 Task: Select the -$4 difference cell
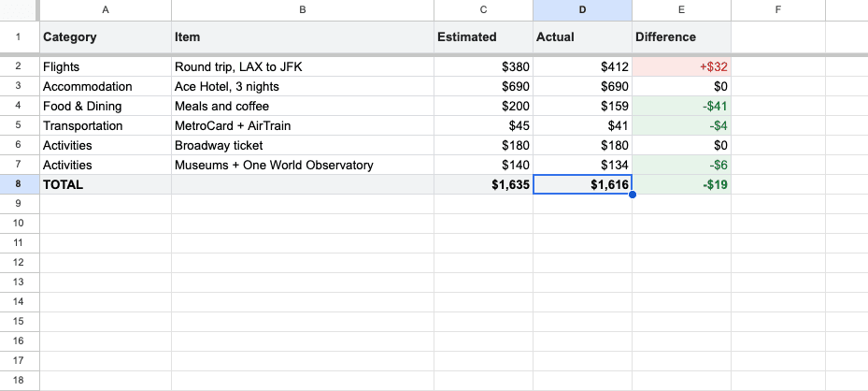pyautogui.click(x=681, y=125)
